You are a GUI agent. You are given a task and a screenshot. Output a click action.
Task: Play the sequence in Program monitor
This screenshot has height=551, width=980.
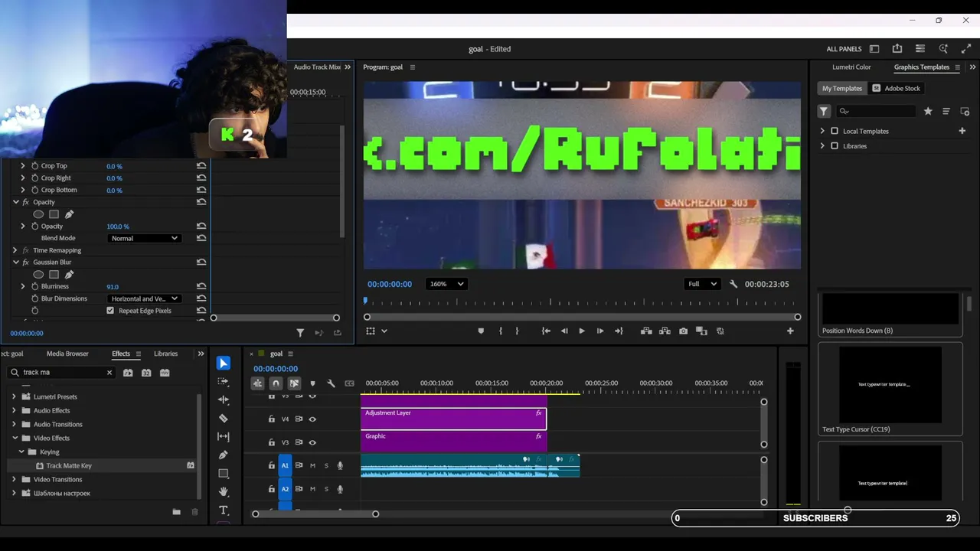pyautogui.click(x=582, y=331)
